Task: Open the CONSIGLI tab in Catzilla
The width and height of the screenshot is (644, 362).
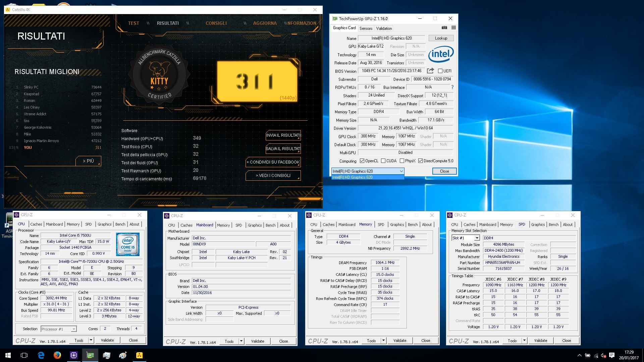Action: [x=216, y=23]
